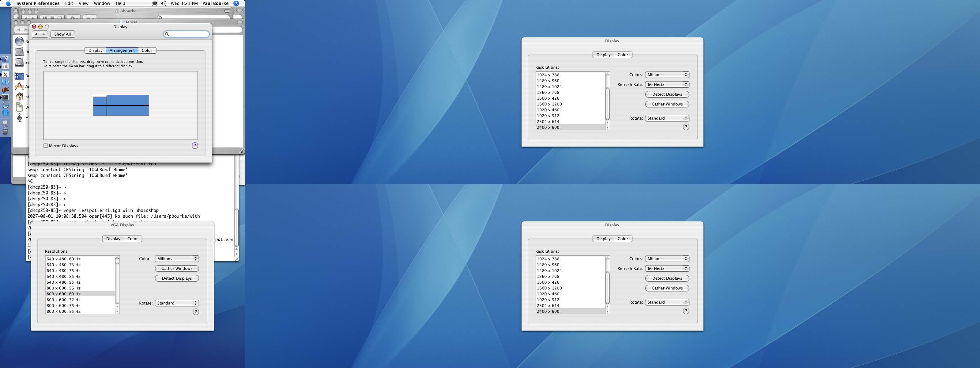Image resolution: width=980 pixels, height=368 pixels.
Task: Select 1024 x 768 in upper-right Display window
Action: (x=570, y=75)
